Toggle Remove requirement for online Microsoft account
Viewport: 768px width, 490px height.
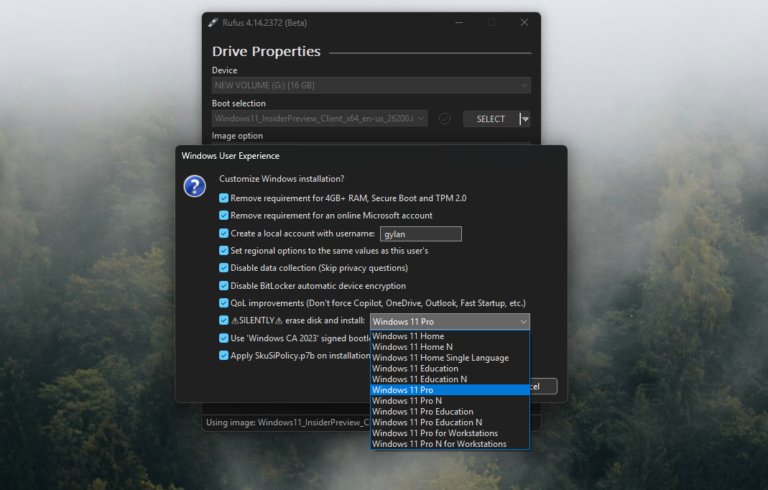224,215
